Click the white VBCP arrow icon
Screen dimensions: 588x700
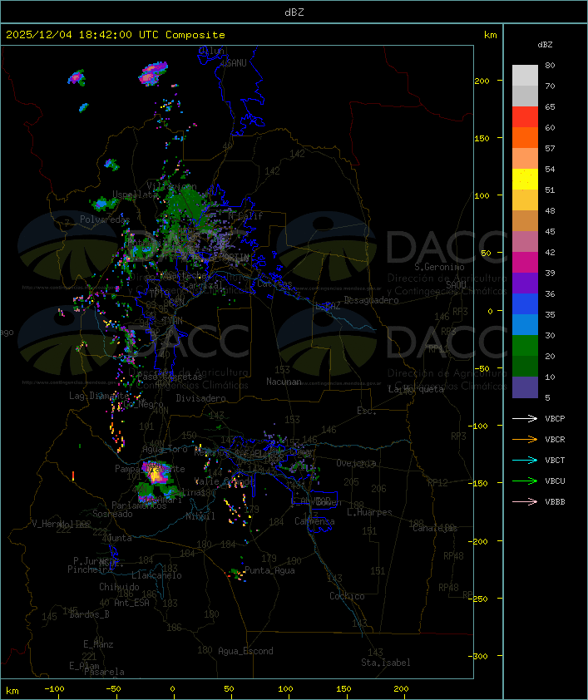pyautogui.click(x=525, y=418)
